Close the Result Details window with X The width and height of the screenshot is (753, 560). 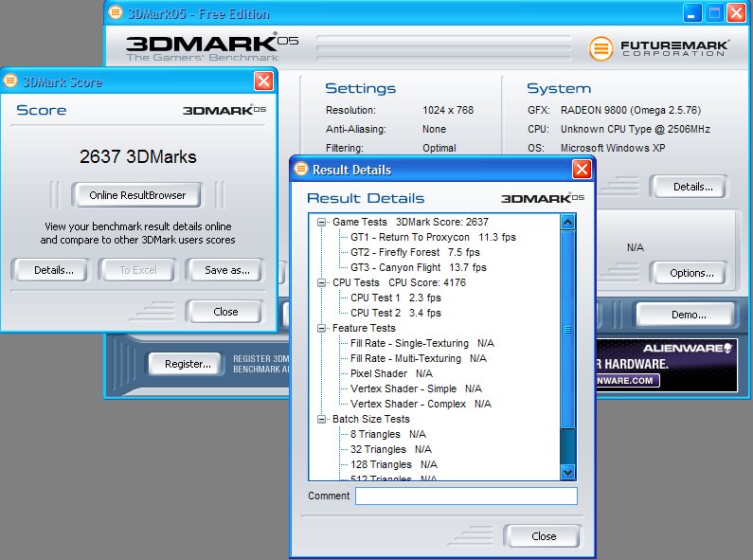pos(581,169)
